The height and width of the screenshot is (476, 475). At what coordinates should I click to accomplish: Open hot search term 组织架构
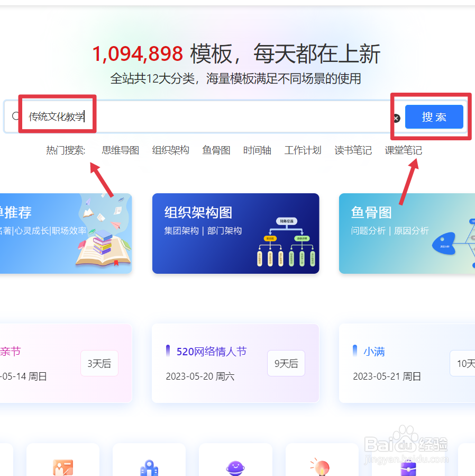[170, 150]
